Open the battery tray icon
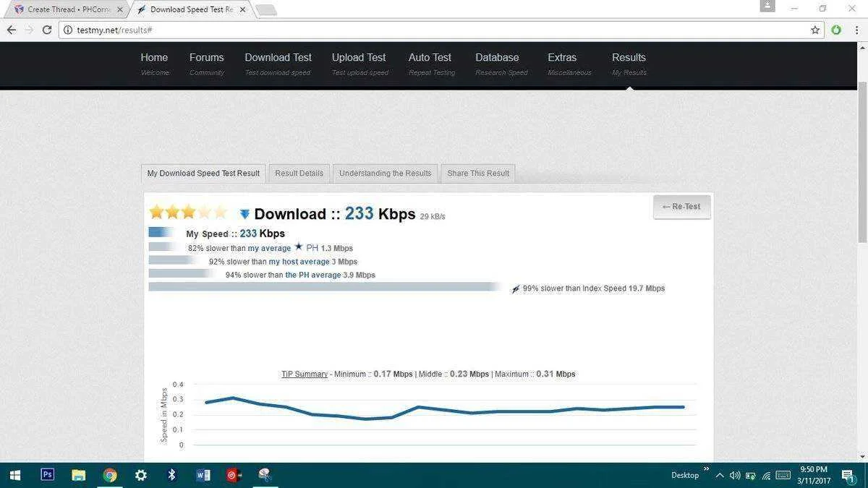Screen dimensions: 868x488 (751, 476)
